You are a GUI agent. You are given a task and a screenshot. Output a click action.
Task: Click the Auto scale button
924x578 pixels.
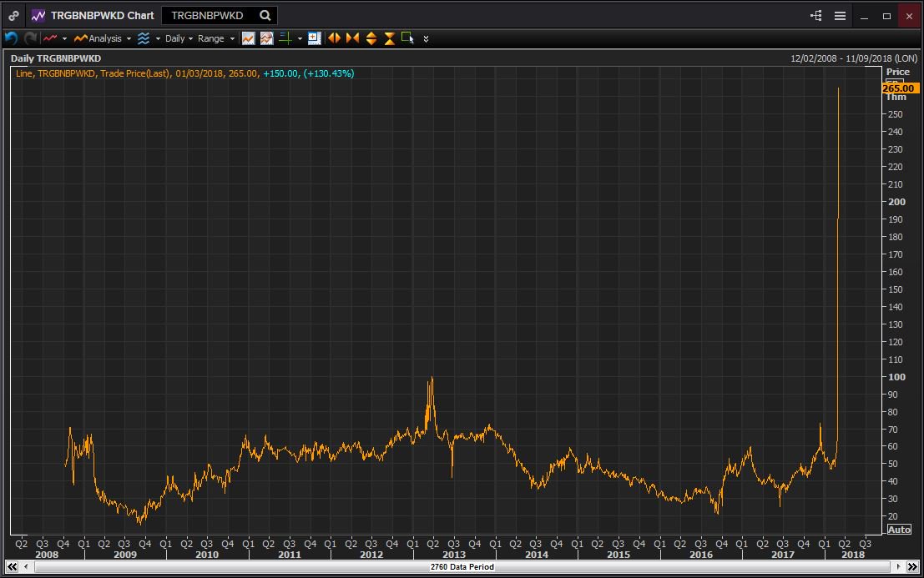(x=899, y=529)
